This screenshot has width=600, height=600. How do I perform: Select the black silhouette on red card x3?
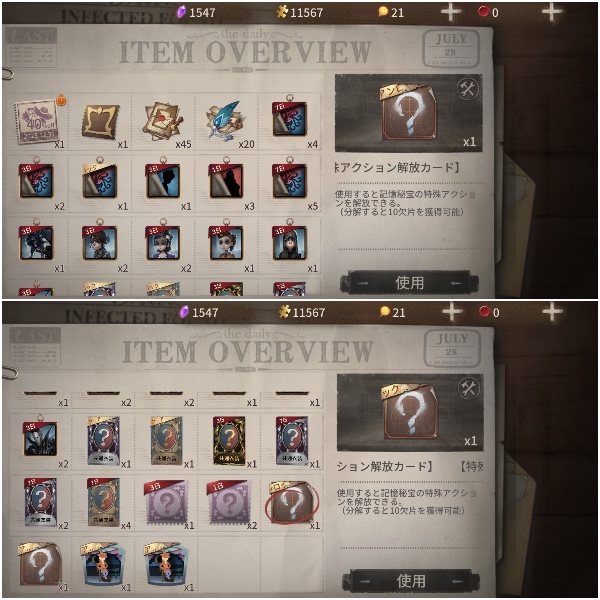click(x=226, y=181)
